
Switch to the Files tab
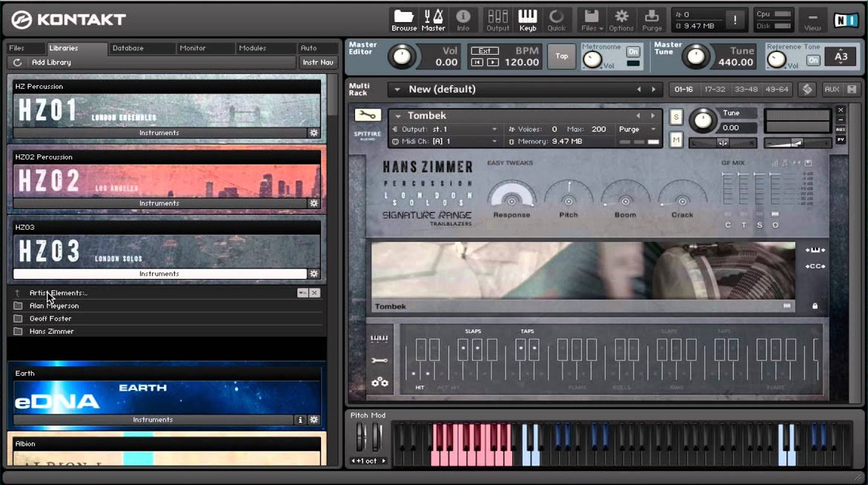pyautogui.click(x=16, y=48)
